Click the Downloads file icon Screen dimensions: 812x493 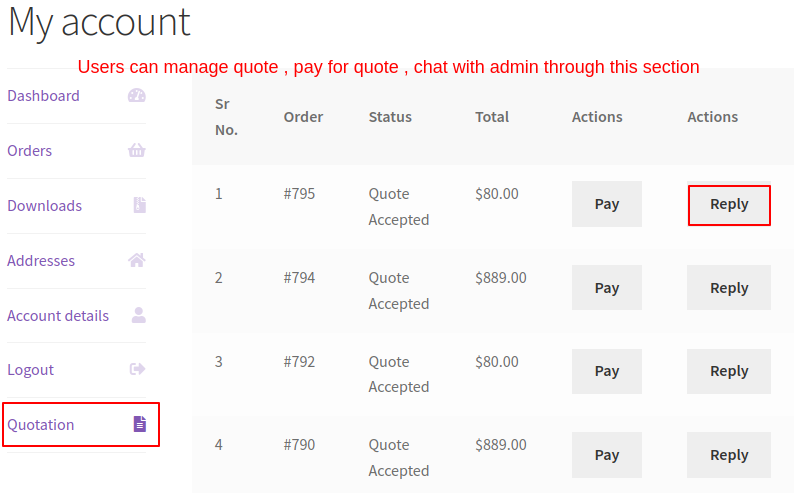(139, 205)
